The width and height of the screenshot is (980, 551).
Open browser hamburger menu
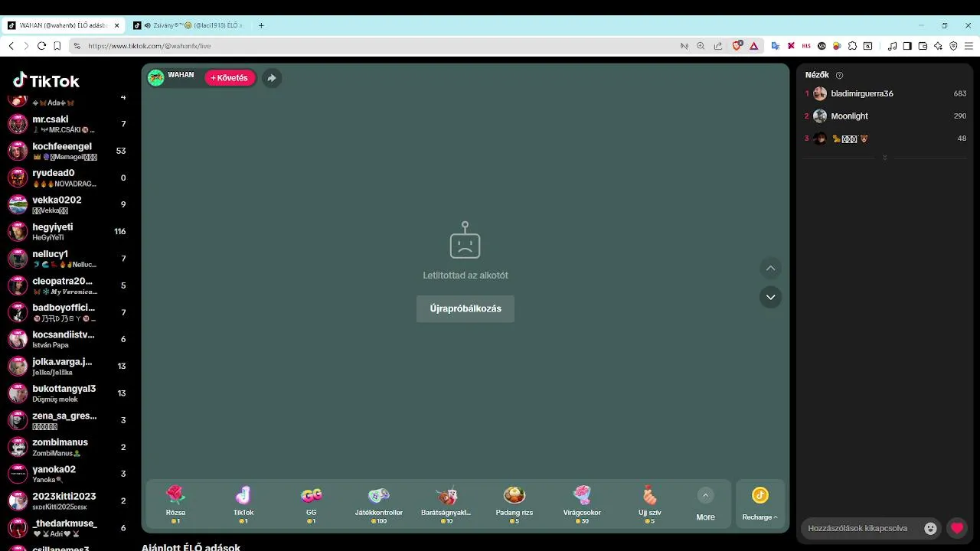(x=969, y=46)
